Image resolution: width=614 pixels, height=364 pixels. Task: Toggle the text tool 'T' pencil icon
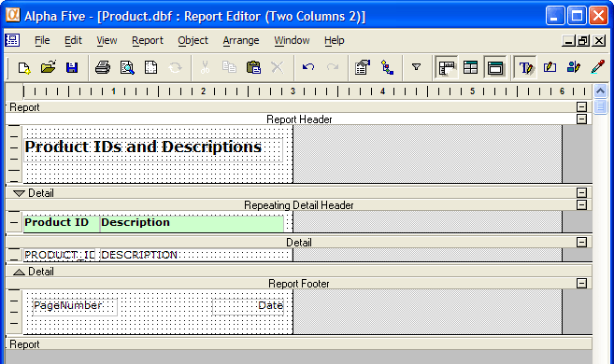pyautogui.click(x=525, y=68)
